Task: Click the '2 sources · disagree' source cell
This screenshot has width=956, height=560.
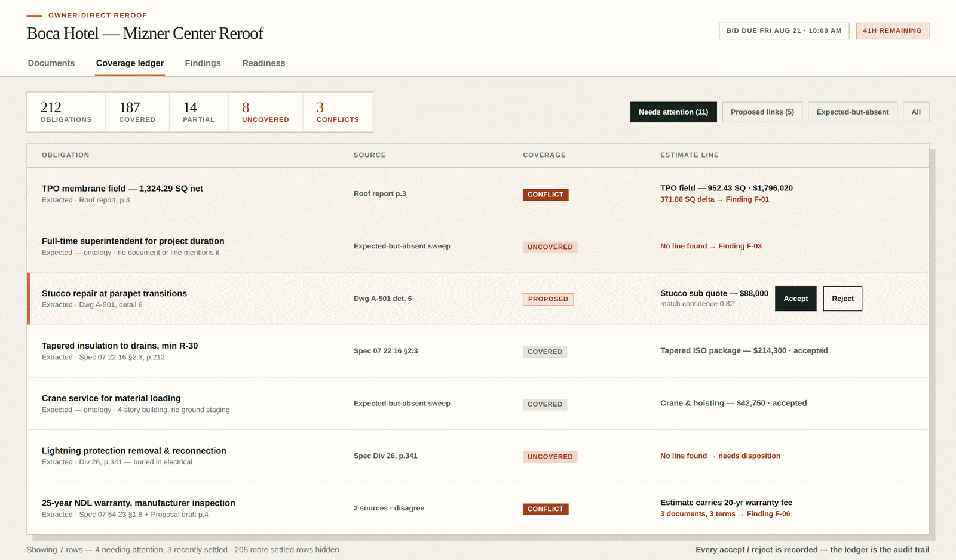Action: 389,508
